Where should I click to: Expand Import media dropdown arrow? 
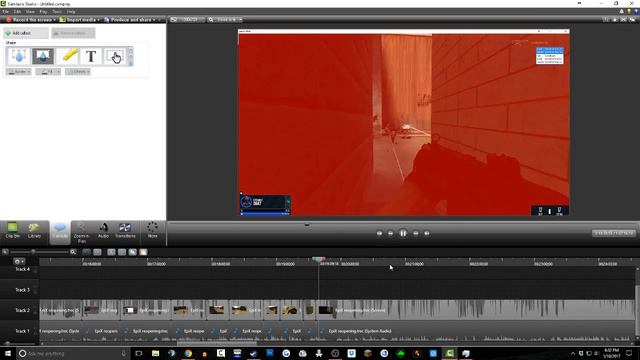(99, 20)
